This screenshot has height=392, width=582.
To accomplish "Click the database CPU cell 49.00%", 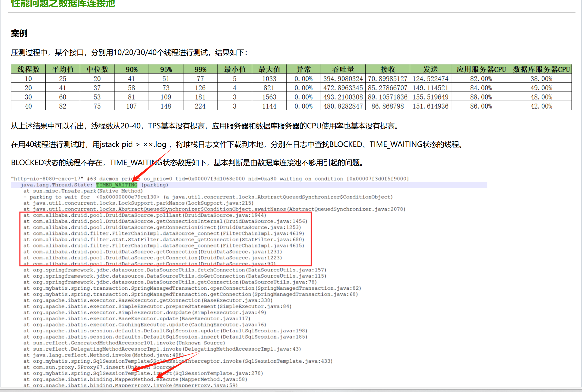I will point(541,88).
